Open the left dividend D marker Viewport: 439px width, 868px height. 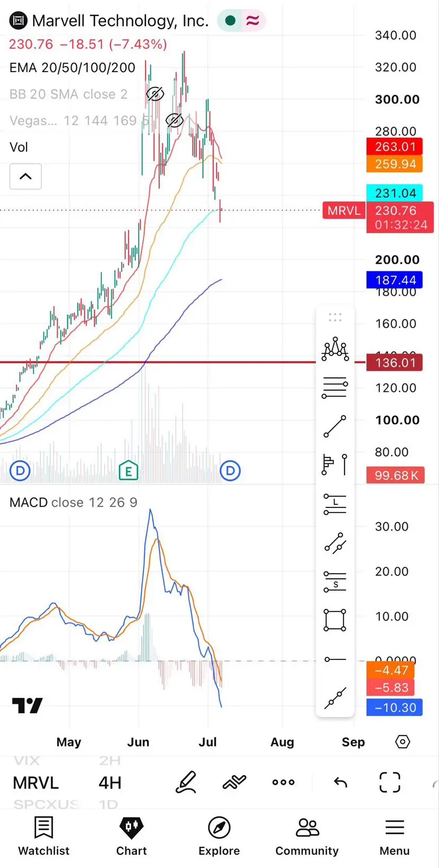coord(20,470)
